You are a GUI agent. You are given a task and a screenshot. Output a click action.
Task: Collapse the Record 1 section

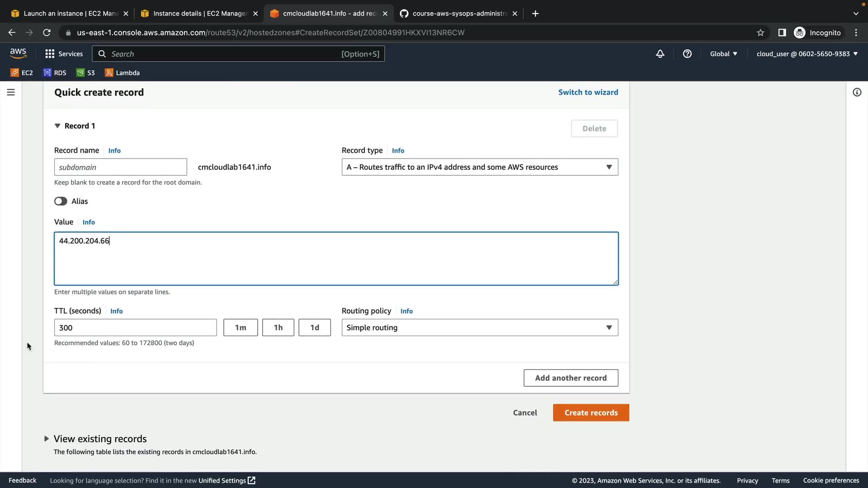click(x=57, y=126)
